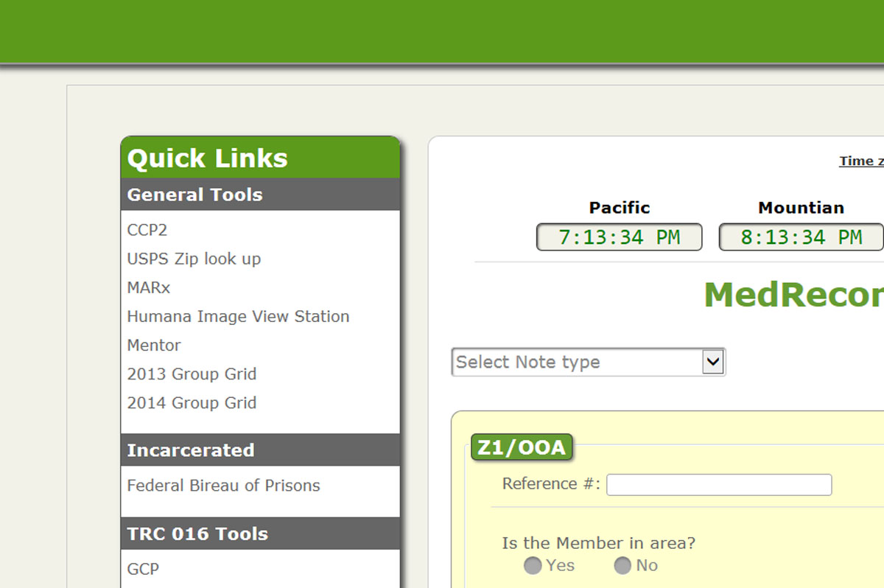The image size is (884, 588).
Task: Go to the Mentor link
Action: (x=154, y=345)
